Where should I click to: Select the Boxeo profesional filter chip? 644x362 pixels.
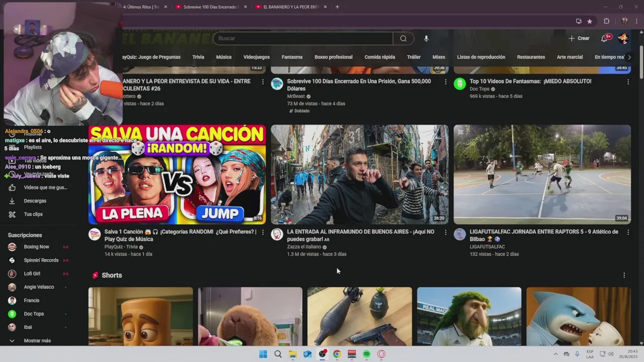click(x=334, y=57)
